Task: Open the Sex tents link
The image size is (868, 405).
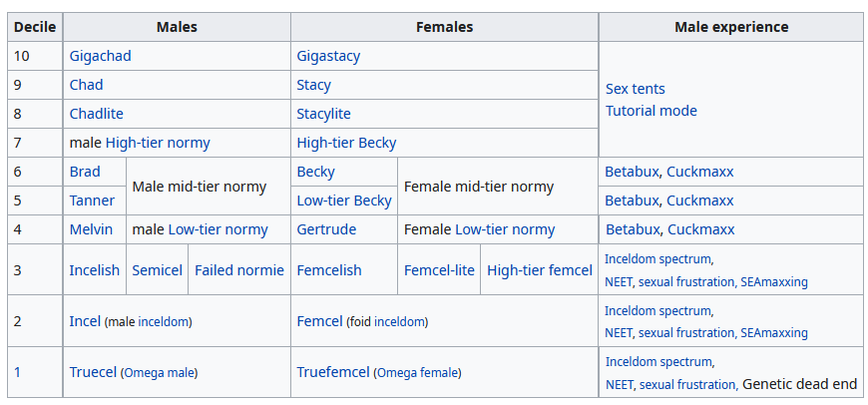Action: [636, 89]
